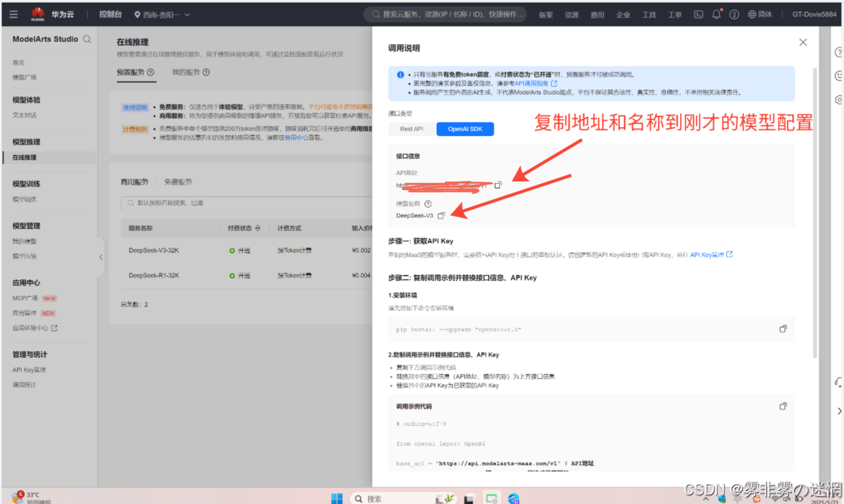This screenshot has width=844, height=504.
Task: Open the smiley feedback icon on right edge
Action: click(838, 76)
